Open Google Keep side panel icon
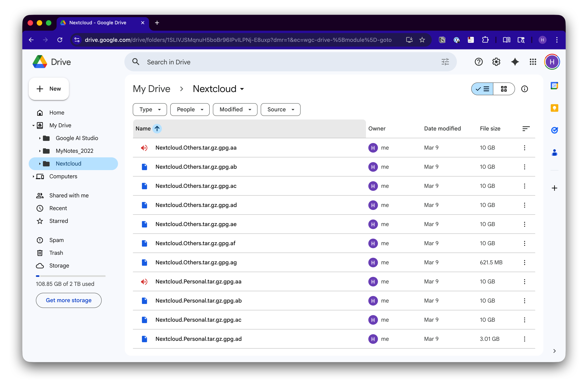Viewport: 588px width, 392px height. 554,108
